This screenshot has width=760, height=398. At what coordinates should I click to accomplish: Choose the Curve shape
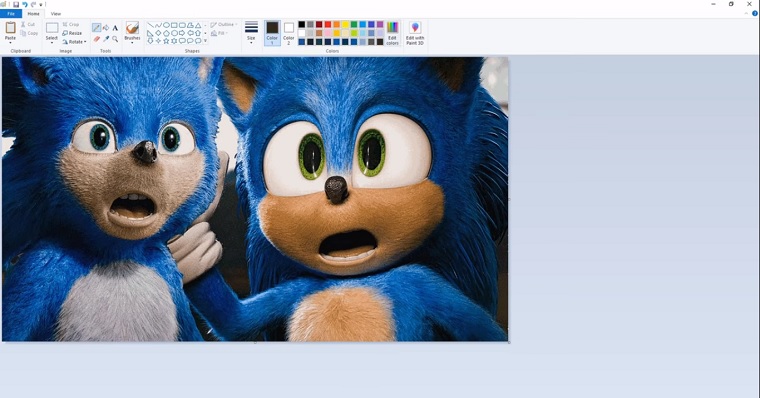point(158,25)
